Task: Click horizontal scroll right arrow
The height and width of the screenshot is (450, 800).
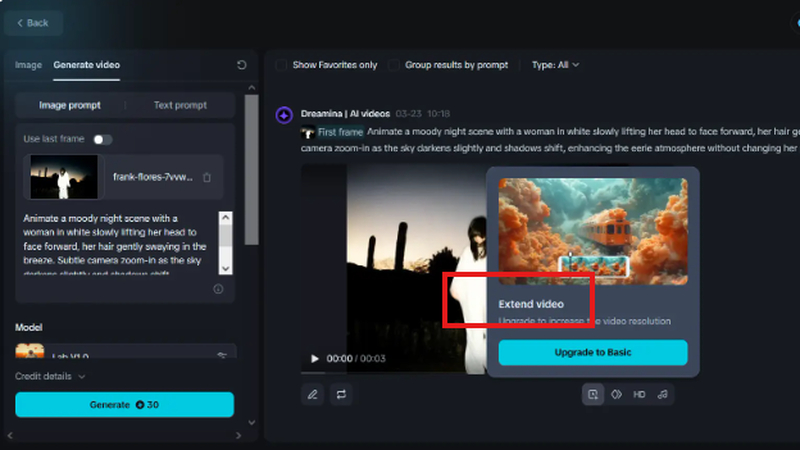Action: coord(238,435)
